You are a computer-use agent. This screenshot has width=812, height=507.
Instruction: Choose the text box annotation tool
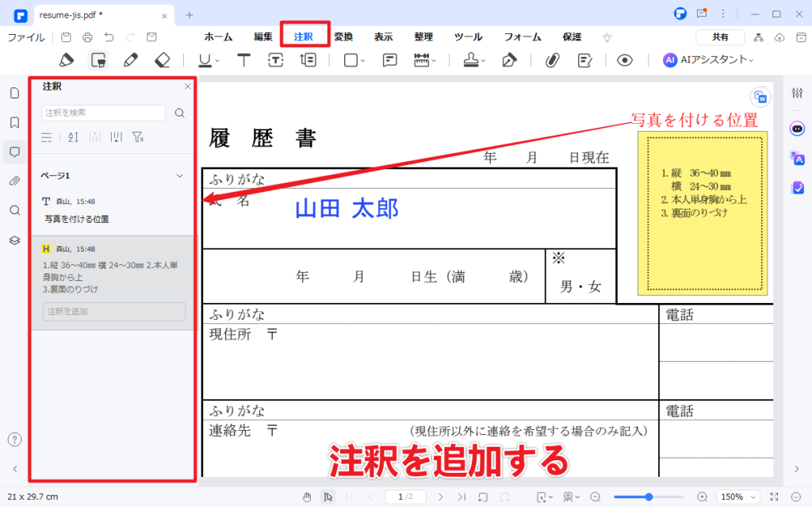point(275,60)
